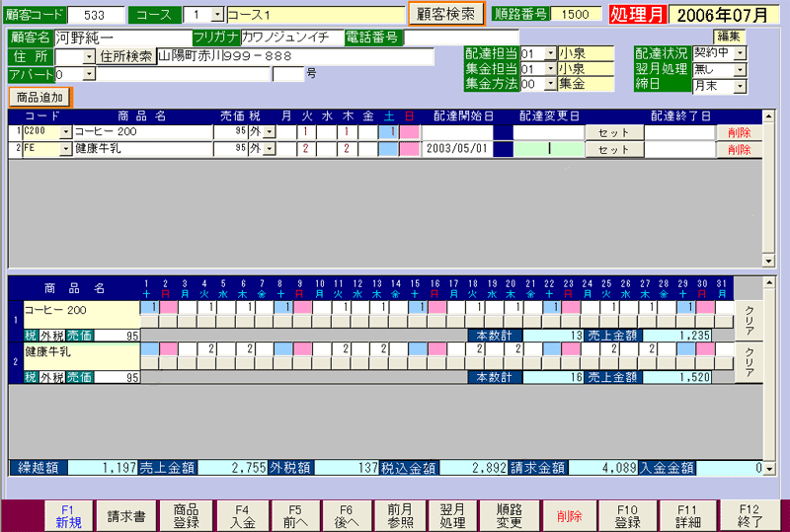Click the 編集 edit label

(x=729, y=36)
